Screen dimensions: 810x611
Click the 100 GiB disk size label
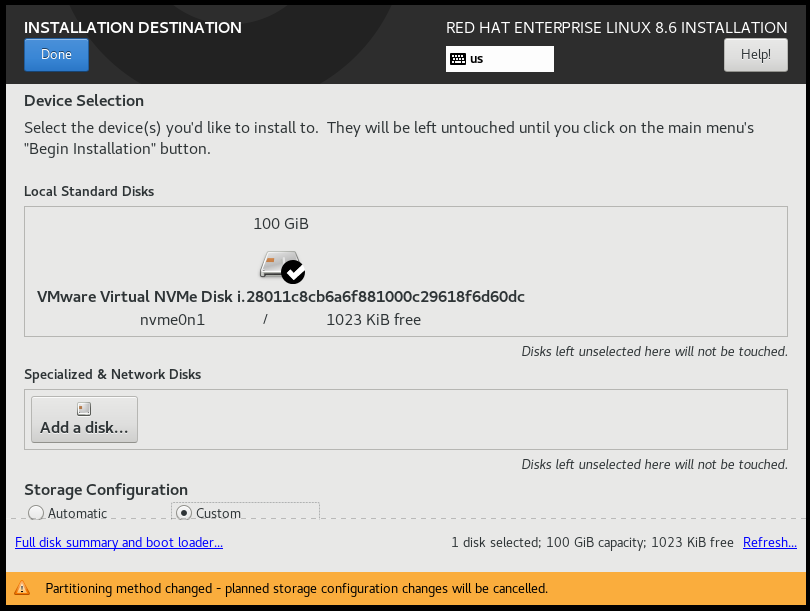(281, 224)
